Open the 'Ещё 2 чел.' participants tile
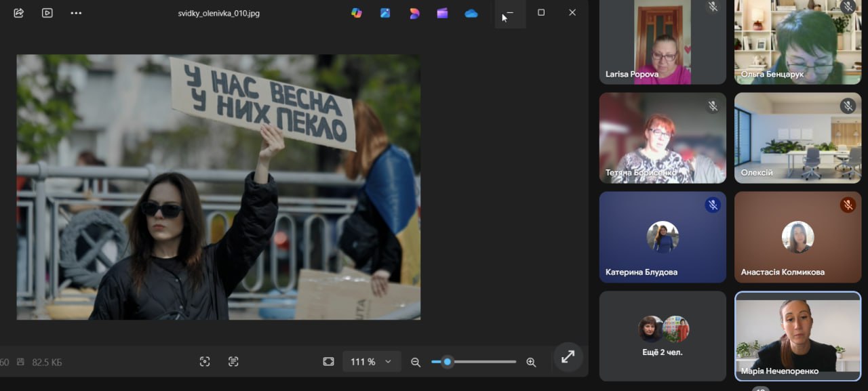Image resolution: width=868 pixels, height=391 pixels. pyautogui.click(x=663, y=335)
